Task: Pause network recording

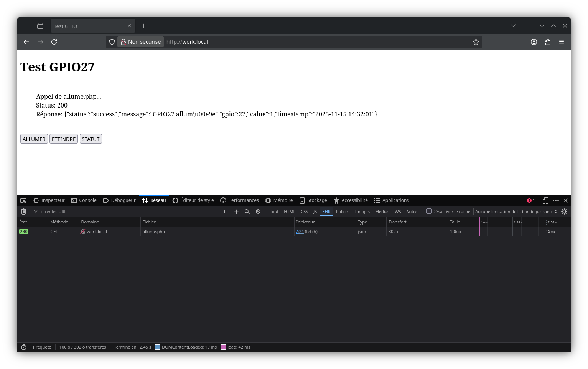Action: pos(226,212)
